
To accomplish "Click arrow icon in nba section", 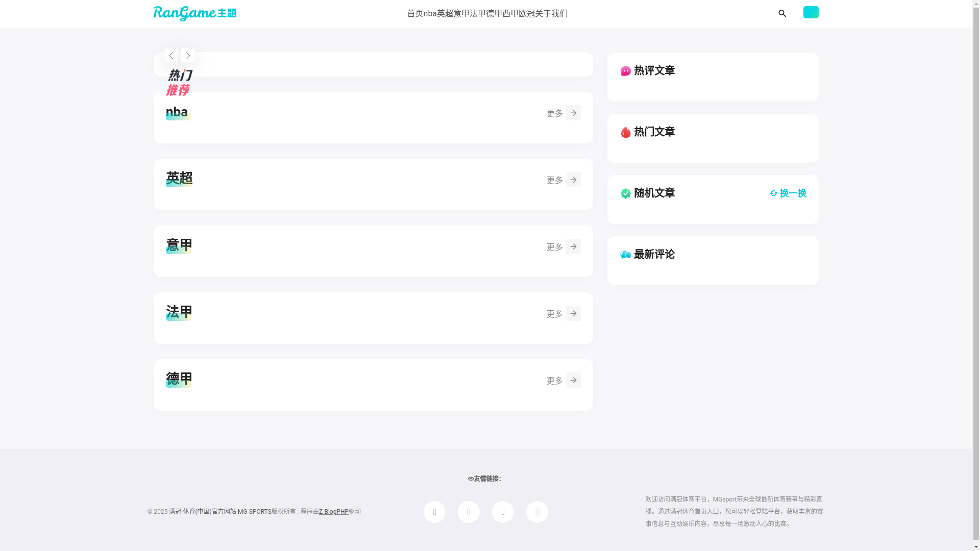I will click(573, 113).
